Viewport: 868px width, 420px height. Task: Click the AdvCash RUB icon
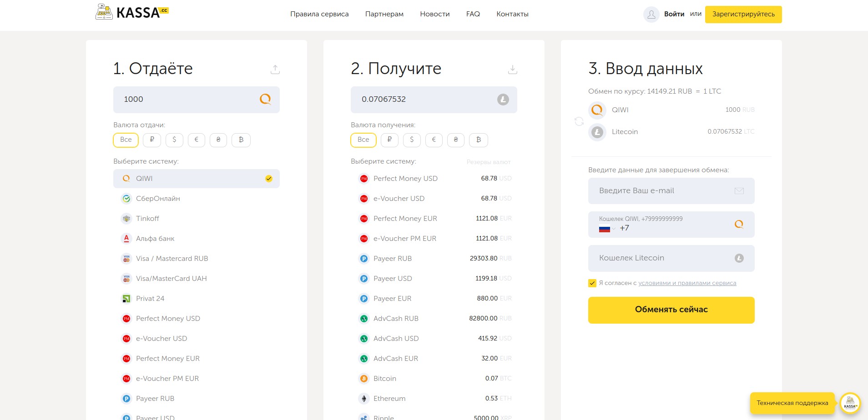(364, 319)
